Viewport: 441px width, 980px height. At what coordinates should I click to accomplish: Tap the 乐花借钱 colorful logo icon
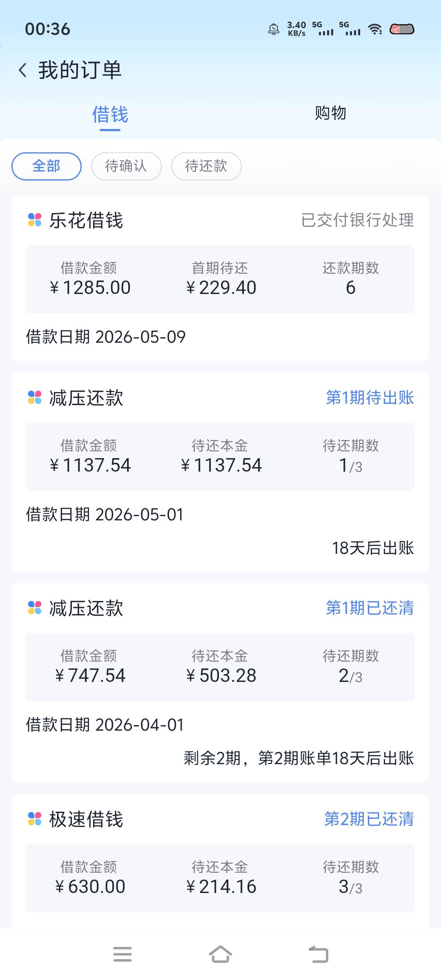35,220
